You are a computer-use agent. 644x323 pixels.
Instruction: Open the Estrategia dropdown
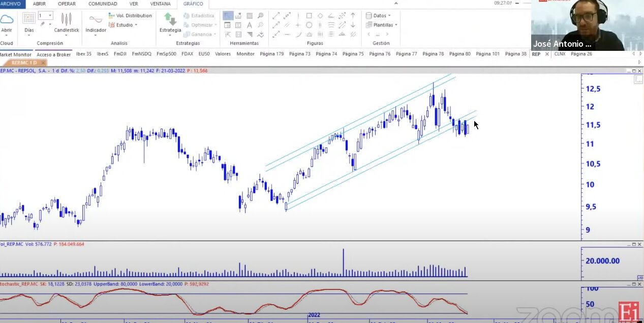170,23
